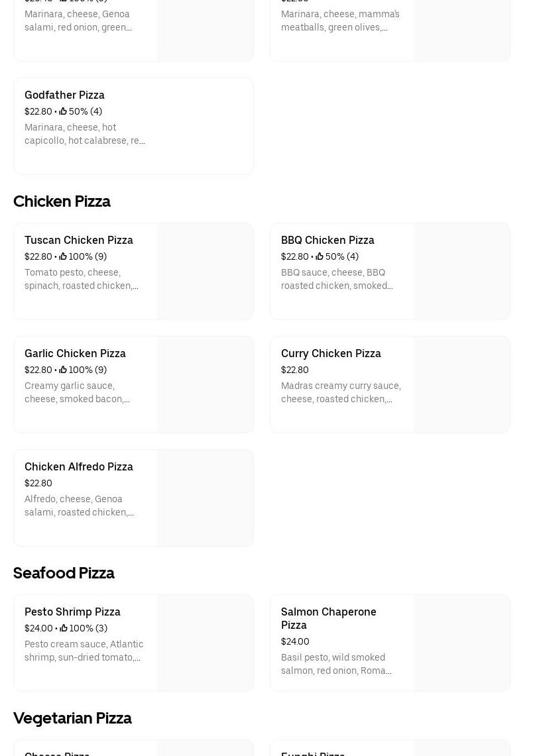Open the Godfather Pizza item
This screenshot has width=533, height=756.
[x=64, y=95]
